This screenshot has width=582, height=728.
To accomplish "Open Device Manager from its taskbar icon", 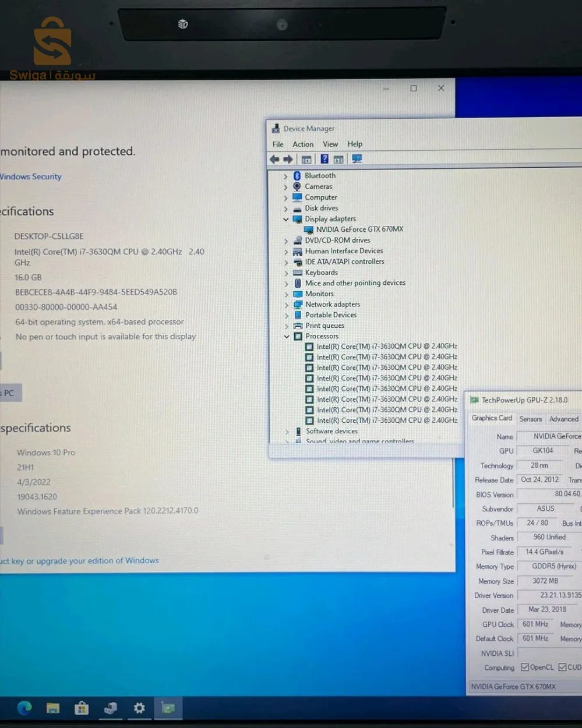I will [x=110, y=708].
